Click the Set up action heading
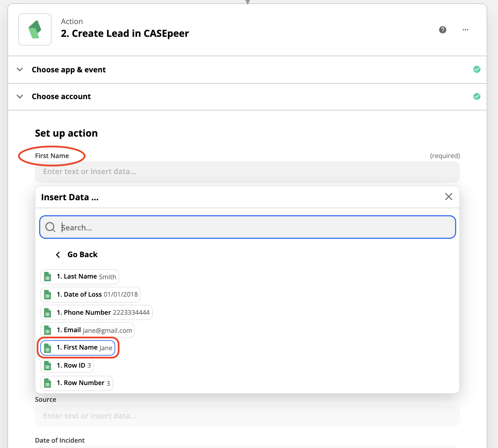The image size is (498, 448). tap(66, 133)
